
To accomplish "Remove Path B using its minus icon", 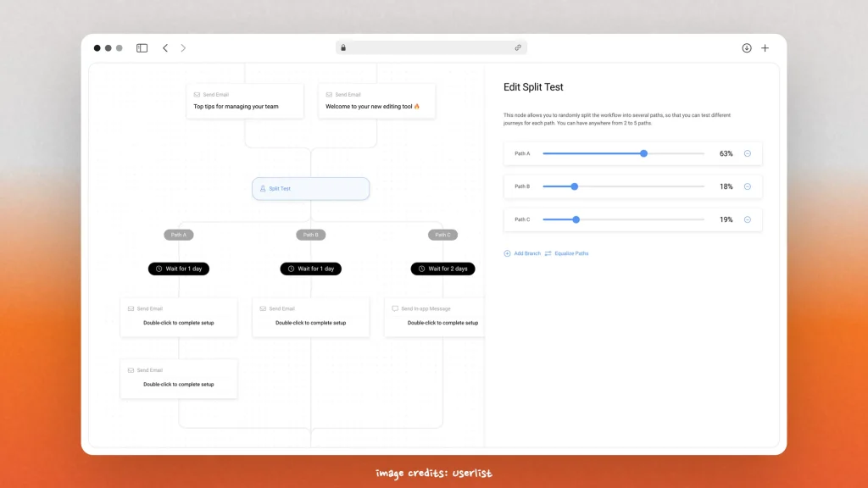I will click(747, 186).
